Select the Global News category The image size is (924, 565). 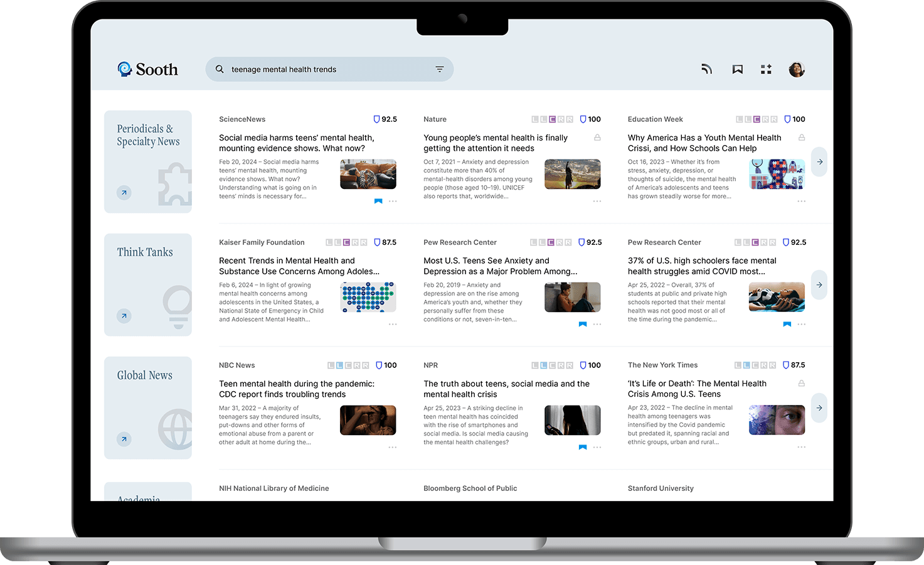148,408
